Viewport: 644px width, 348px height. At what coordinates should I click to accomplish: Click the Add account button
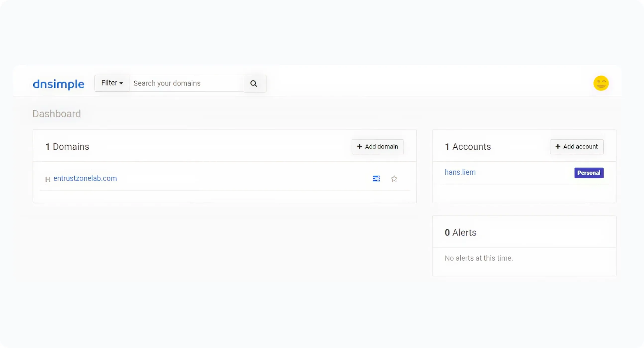pyautogui.click(x=577, y=147)
